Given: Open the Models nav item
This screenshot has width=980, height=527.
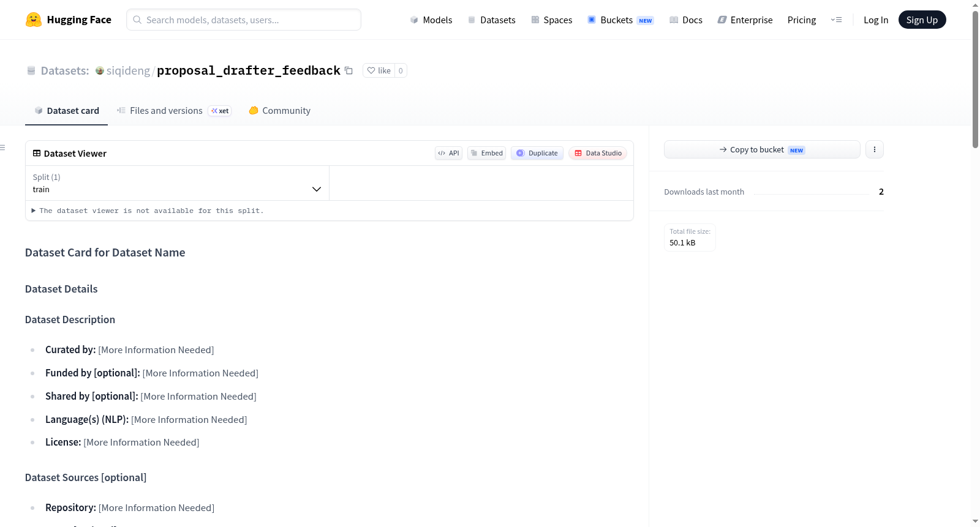Looking at the screenshot, I should 431,20.
